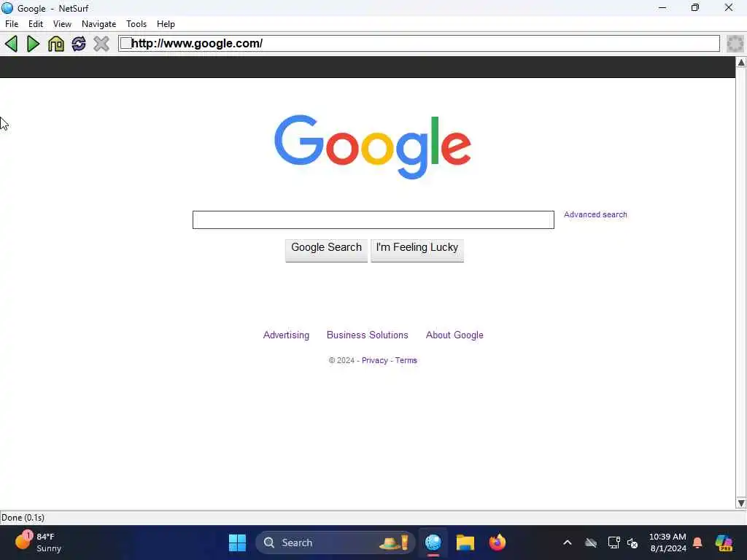The height and width of the screenshot is (560, 747).
Task: Click the throbber icon beside the address bar
Action: click(x=735, y=44)
